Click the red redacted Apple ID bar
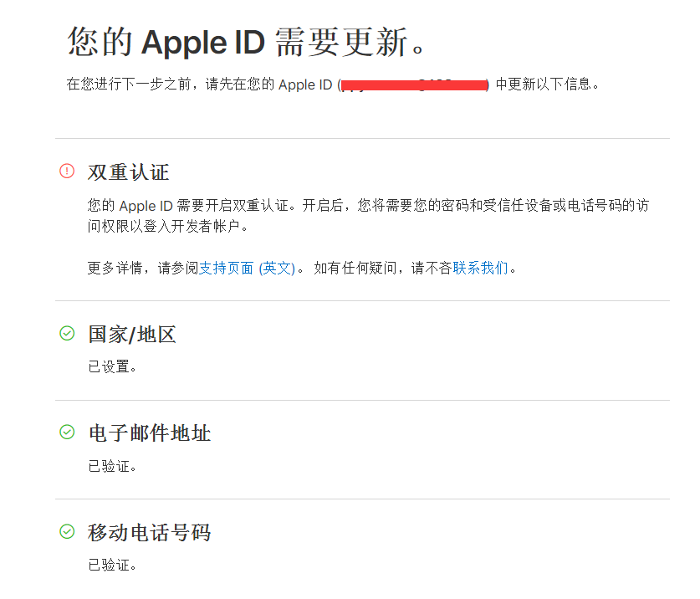 pos(415,84)
